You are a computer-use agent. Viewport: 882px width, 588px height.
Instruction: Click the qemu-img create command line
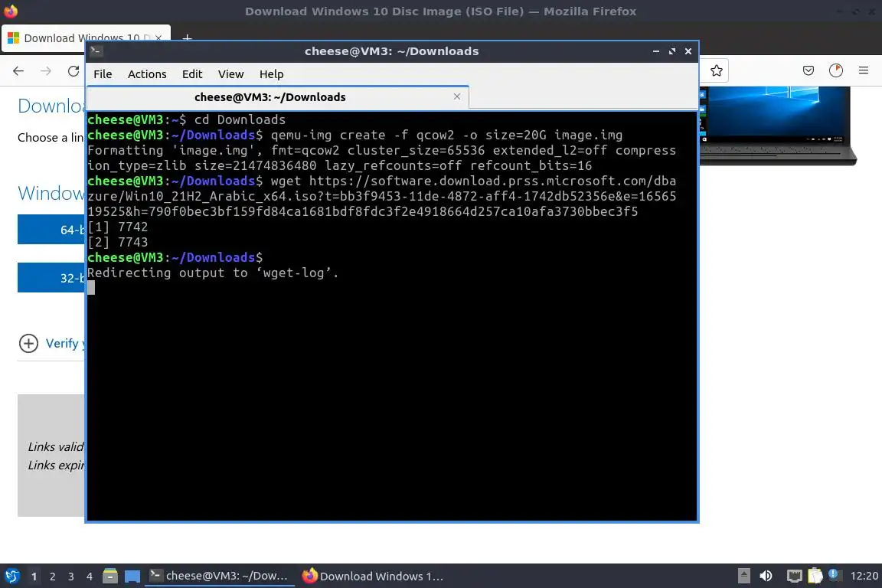[446, 135]
